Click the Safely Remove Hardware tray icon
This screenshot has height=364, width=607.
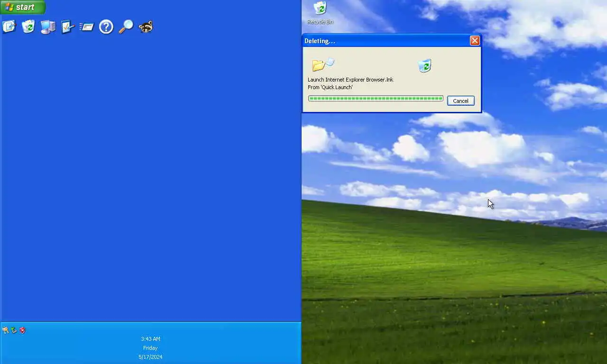coord(14,330)
